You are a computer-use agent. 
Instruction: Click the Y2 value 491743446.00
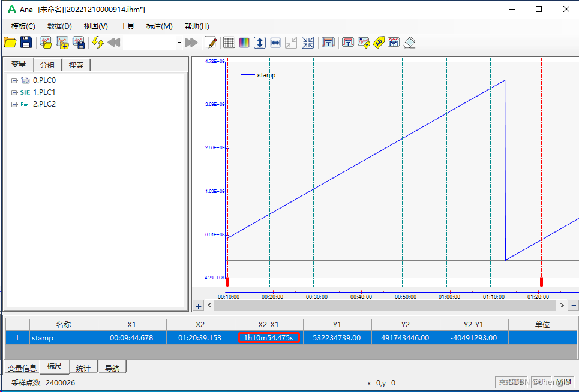pos(405,338)
